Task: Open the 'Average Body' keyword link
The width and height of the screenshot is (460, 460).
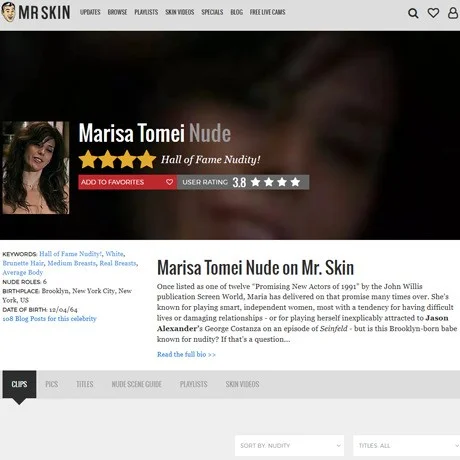Action: point(23,272)
